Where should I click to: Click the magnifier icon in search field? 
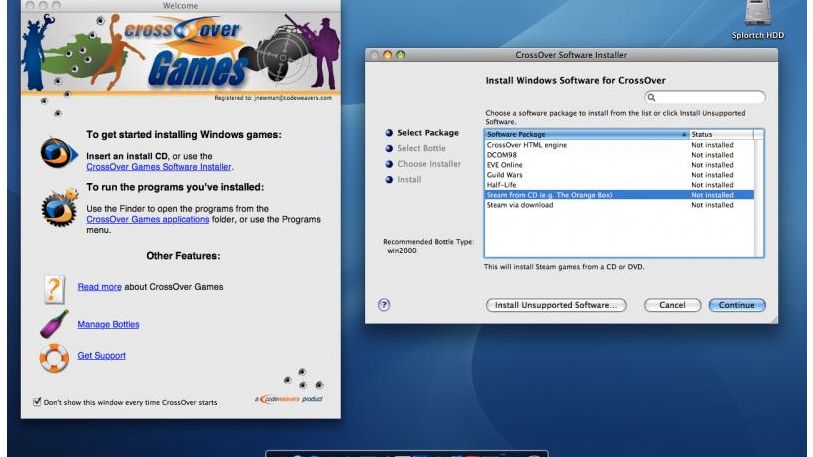[651, 98]
